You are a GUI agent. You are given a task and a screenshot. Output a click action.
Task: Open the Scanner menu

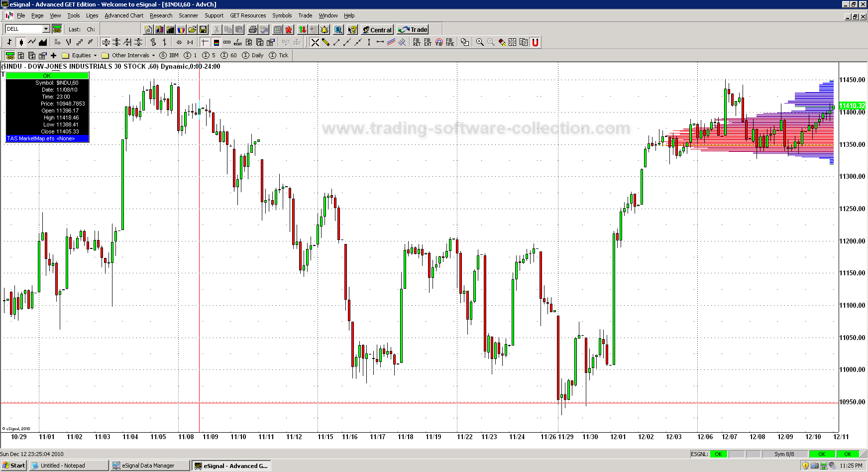click(x=188, y=15)
